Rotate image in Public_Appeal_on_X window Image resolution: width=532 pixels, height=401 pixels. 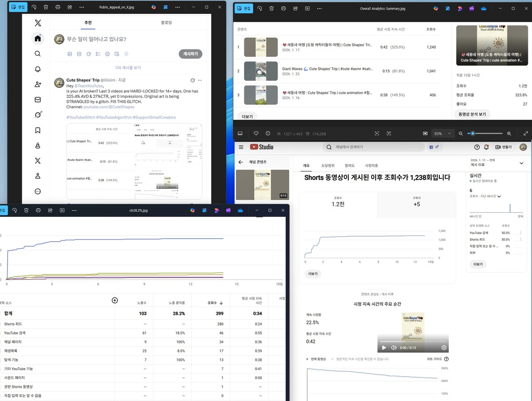coord(34,8)
